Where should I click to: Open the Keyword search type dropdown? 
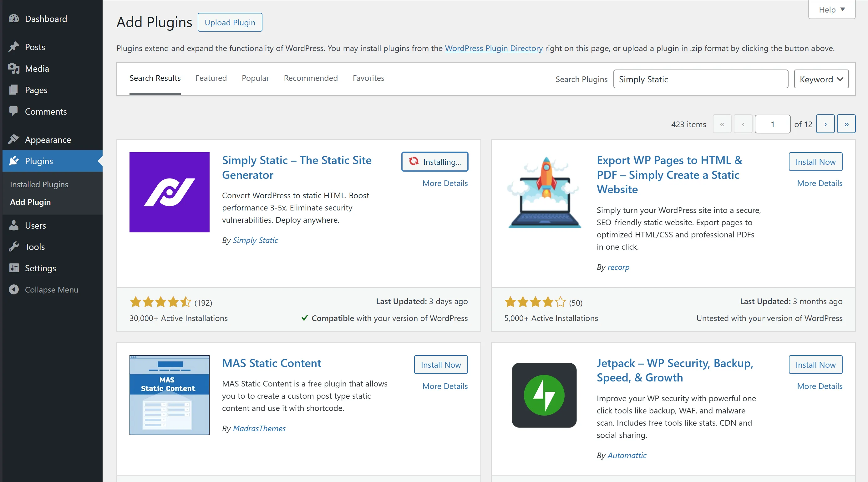[x=821, y=79]
